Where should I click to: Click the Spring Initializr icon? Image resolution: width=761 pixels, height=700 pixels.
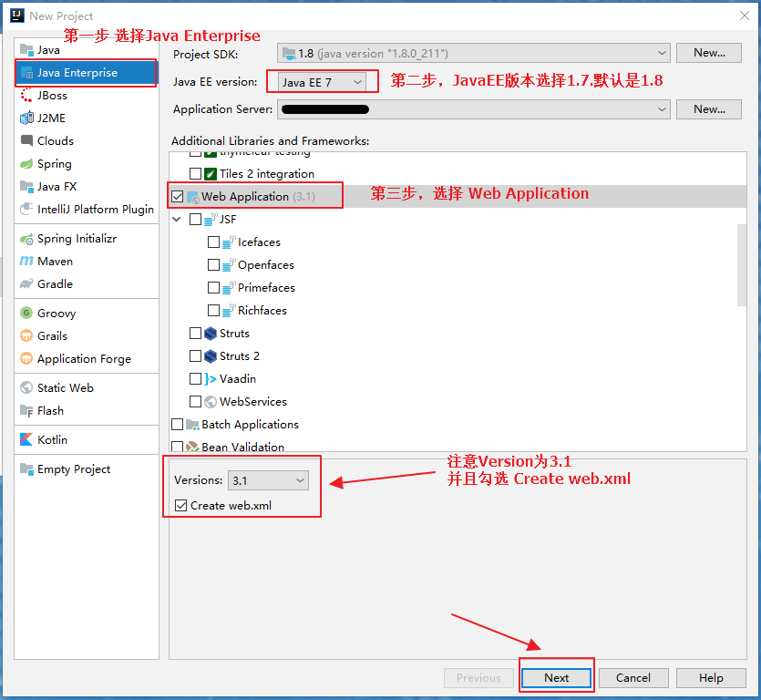(x=26, y=239)
